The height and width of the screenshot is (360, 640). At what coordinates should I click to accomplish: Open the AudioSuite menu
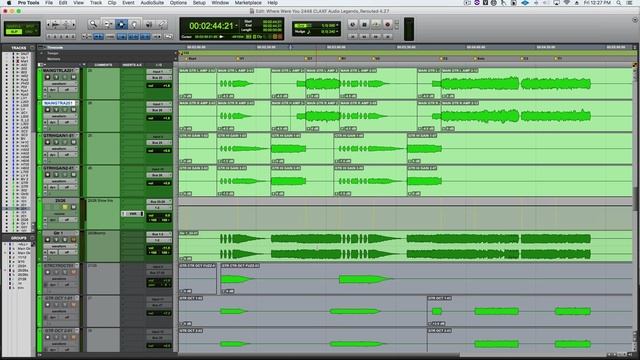pos(152,3)
